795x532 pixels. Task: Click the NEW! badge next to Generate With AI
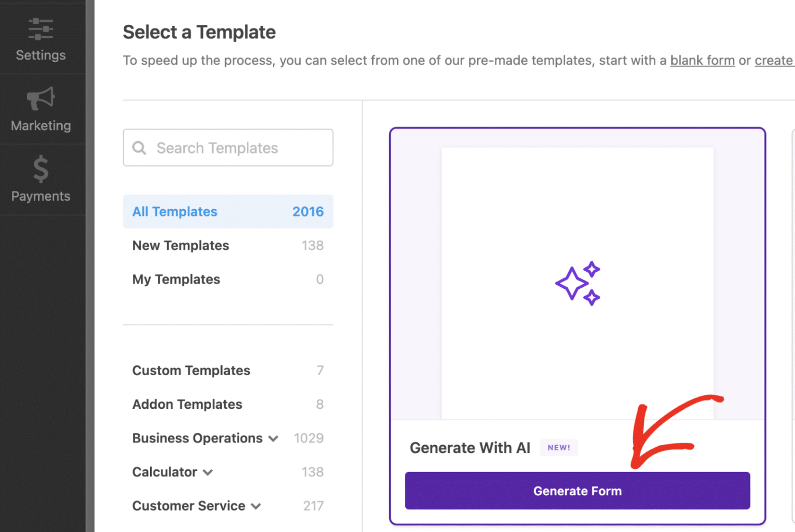(559, 447)
